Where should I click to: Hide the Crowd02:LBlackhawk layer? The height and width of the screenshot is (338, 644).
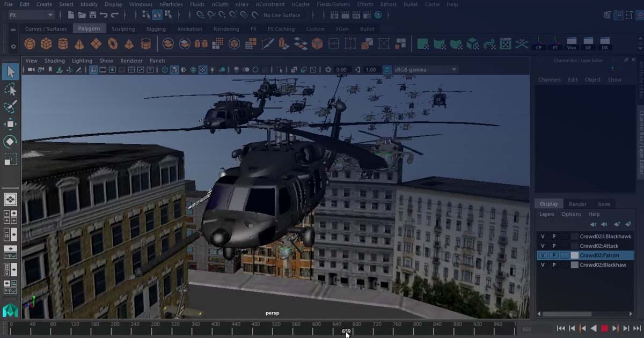tap(543, 237)
